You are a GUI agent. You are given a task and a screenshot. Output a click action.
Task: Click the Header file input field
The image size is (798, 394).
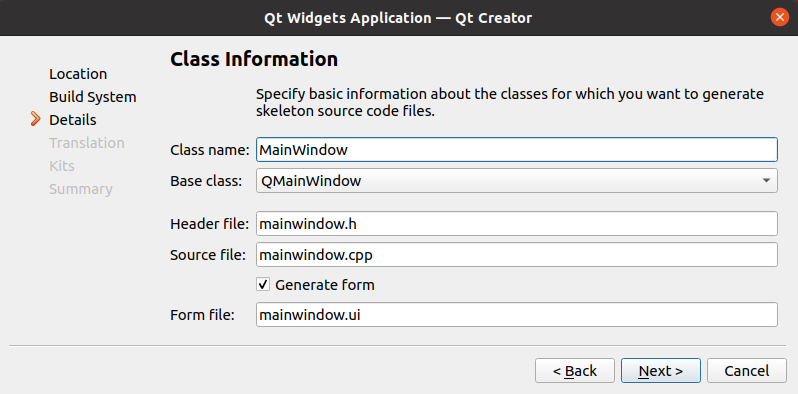coord(517,223)
